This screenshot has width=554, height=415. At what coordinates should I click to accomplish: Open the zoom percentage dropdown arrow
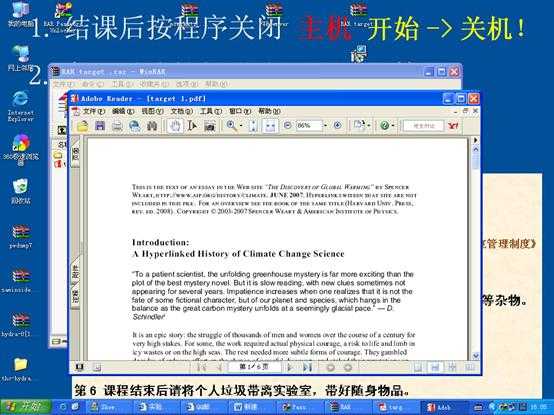coord(325,125)
